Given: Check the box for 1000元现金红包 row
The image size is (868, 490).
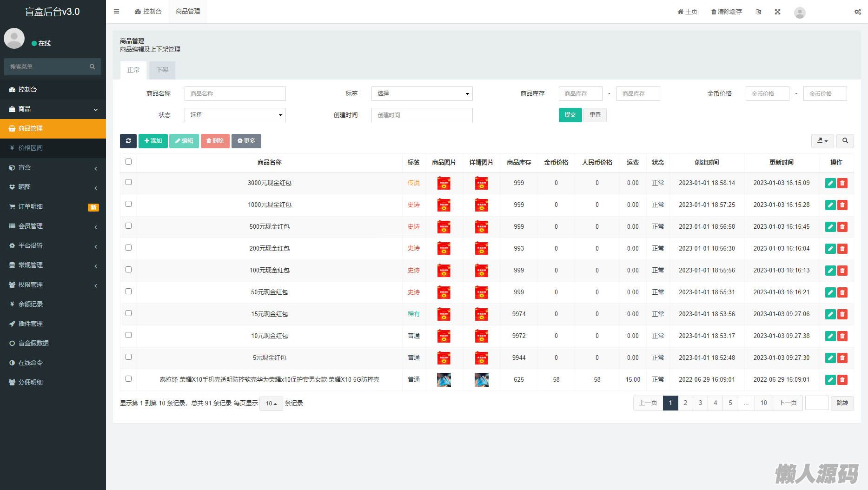Looking at the screenshot, I should click(129, 204).
